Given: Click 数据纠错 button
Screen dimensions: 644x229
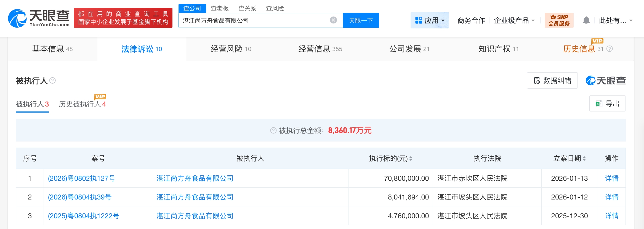Looking at the screenshot, I should coord(552,81).
